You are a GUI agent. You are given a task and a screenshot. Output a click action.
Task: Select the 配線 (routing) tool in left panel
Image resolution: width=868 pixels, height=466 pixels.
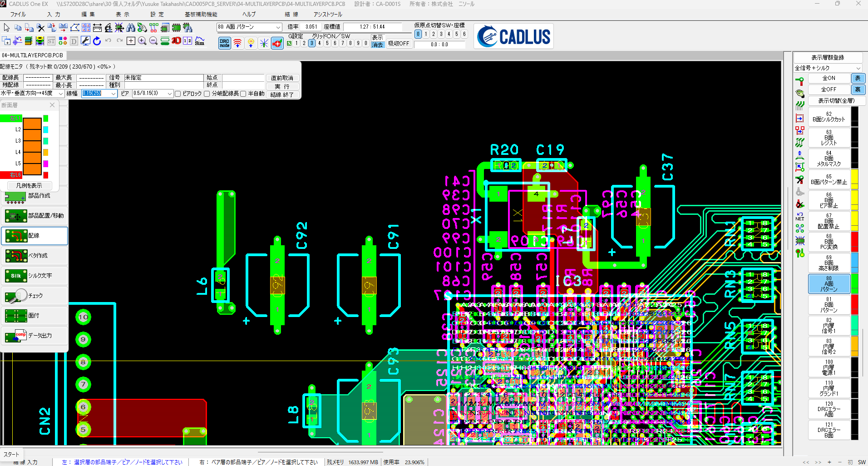(34, 236)
